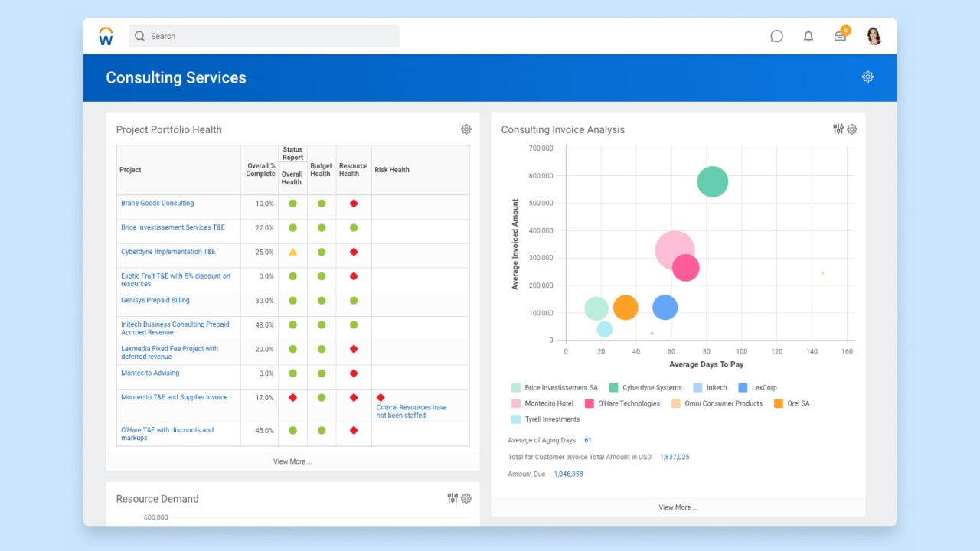Click total invoice amount 1,837,025

675,457
